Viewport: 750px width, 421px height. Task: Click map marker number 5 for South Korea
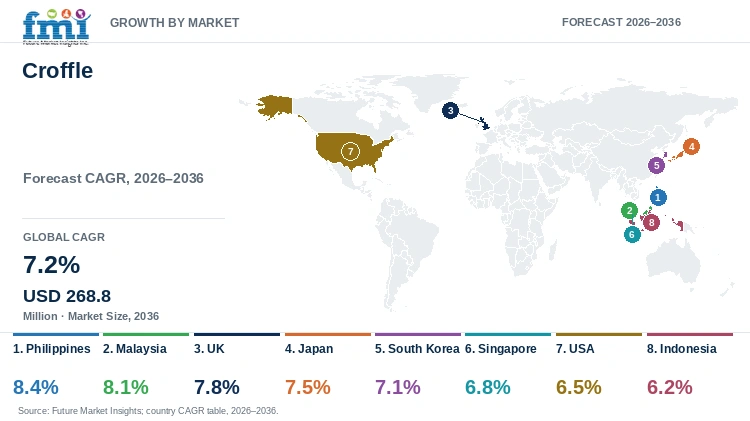(656, 166)
